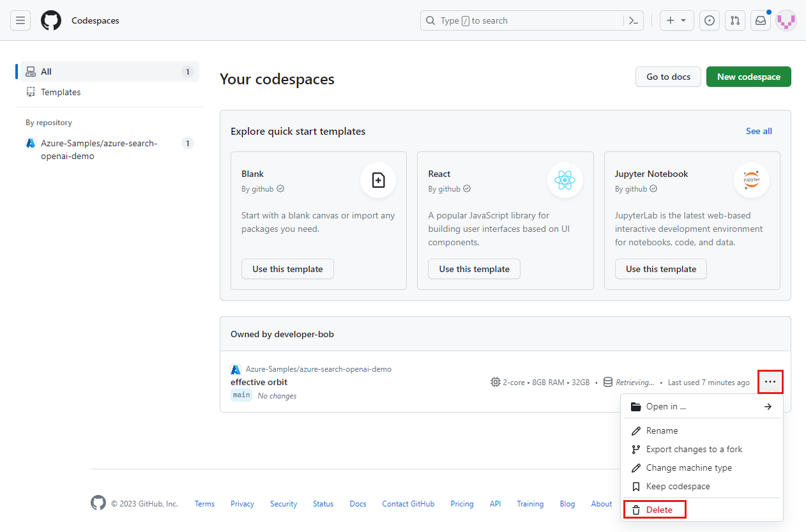
Task: Switch to the Templates sidebar section
Action: (x=60, y=91)
